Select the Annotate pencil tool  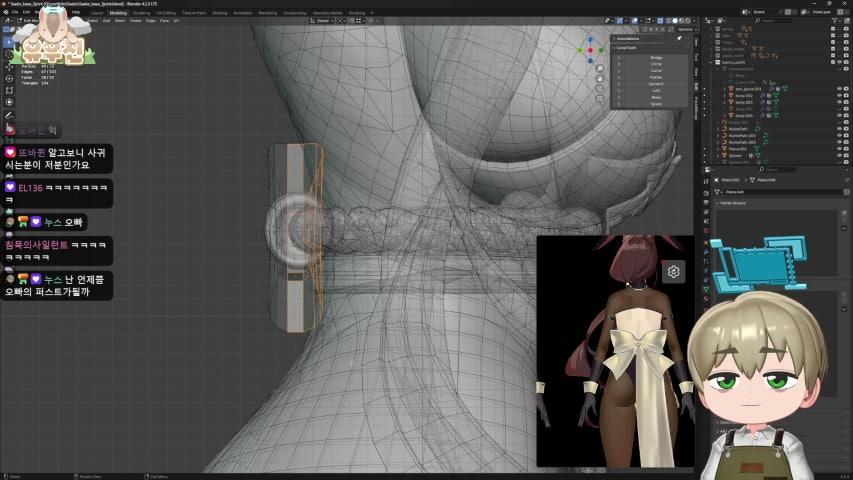[x=9, y=115]
